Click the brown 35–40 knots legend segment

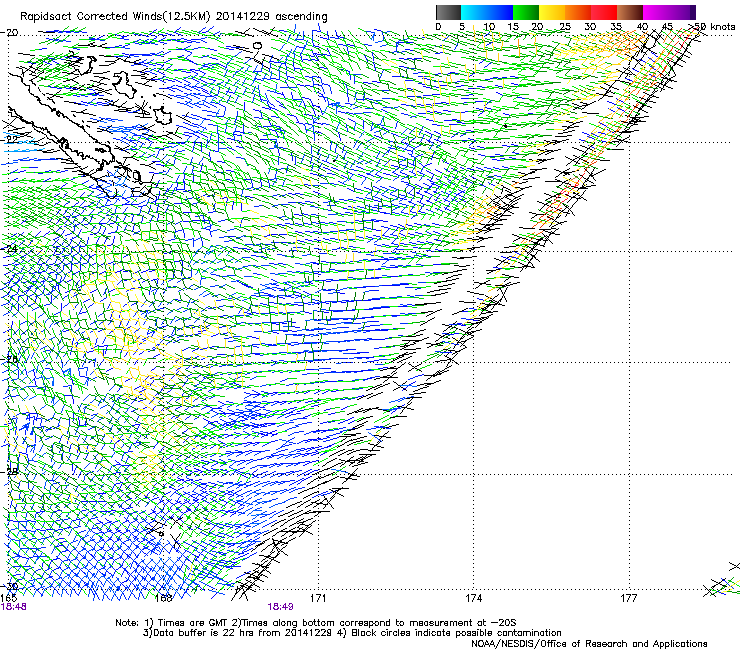[630, 12]
